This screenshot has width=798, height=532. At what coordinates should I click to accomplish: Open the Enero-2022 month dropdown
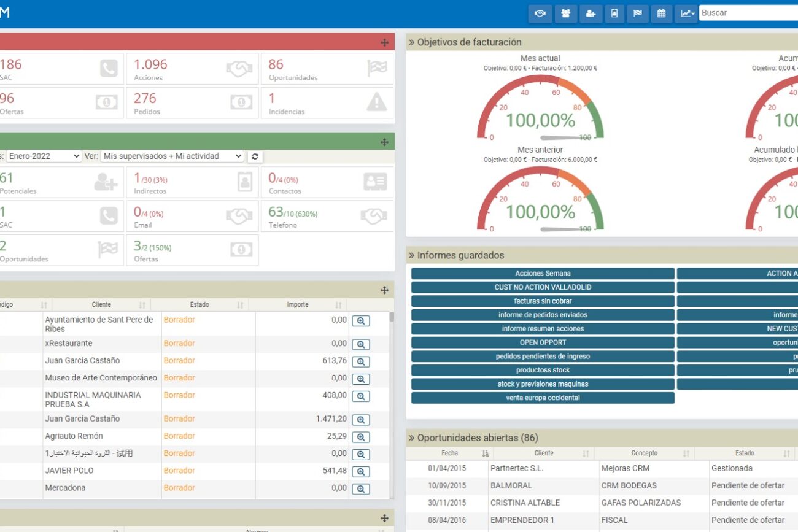[x=42, y=156]
